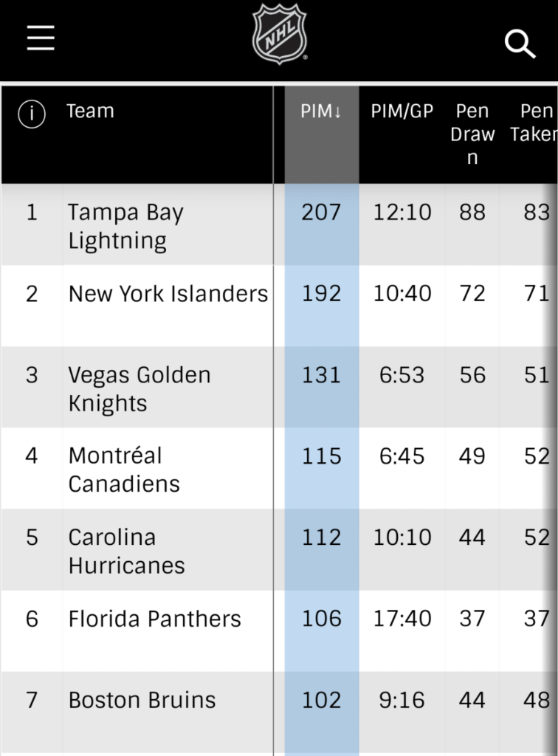Click Florida Panthers' 17:40 PIM/GP cell
This screenshot has height=756, width=558.
pos(402,619)
